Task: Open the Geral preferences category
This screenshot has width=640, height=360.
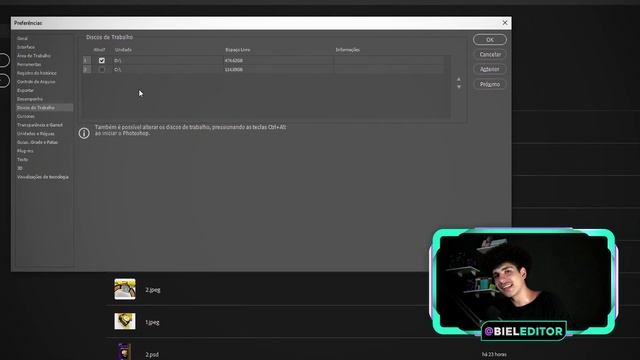Action: [22, 38]
